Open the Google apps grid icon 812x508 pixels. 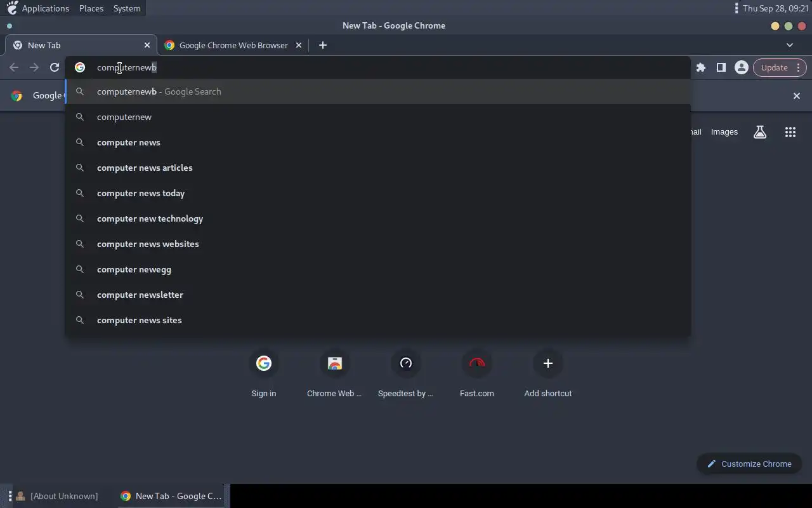click(x=790, y=132)
